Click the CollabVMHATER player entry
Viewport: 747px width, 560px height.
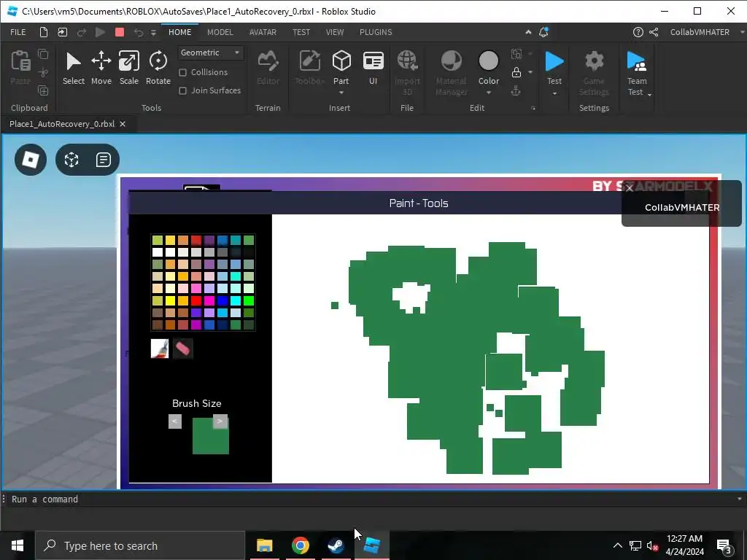click(x=682, y=208)
